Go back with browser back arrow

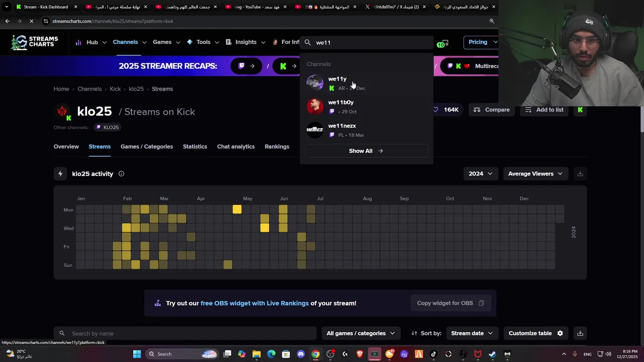pyautogui.click(x=7, y=21)
